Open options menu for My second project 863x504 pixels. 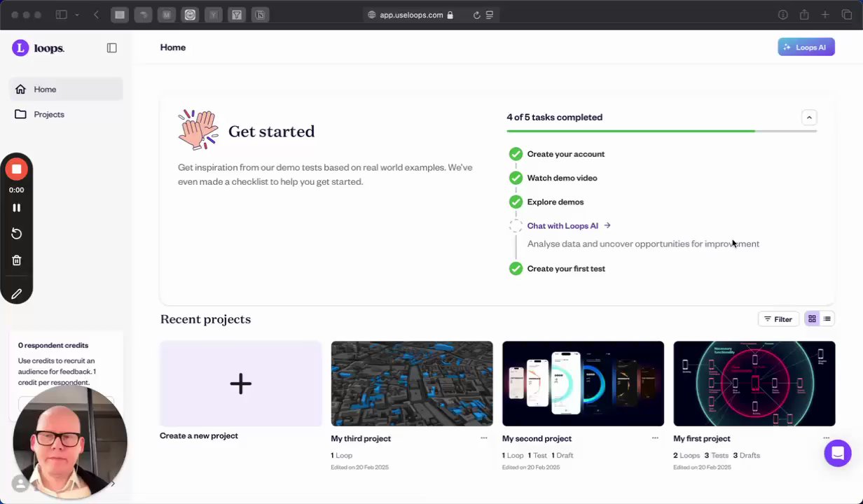pyautogui.click(x=655, y=438)
